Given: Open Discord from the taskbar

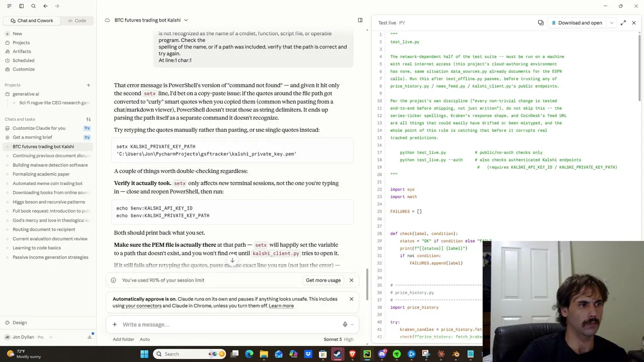Looking at the screenshot, I should click(x=382, y=354).
